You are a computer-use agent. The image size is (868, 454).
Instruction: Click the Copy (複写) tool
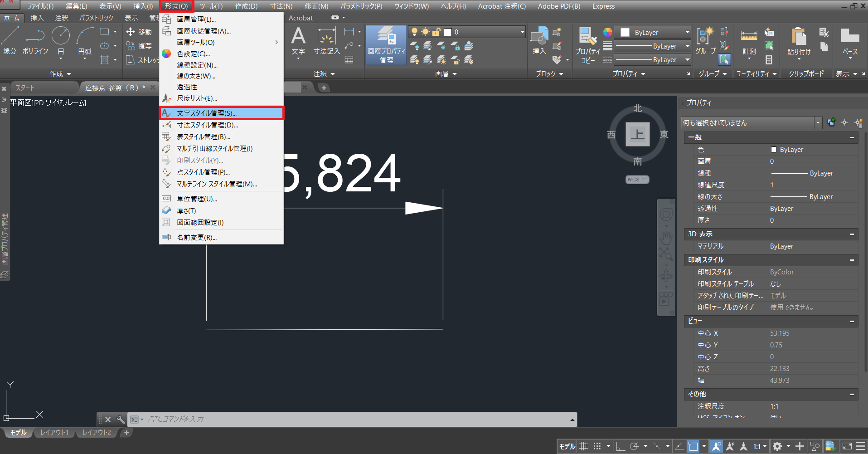pyautogui.click(x=139, y=46)
